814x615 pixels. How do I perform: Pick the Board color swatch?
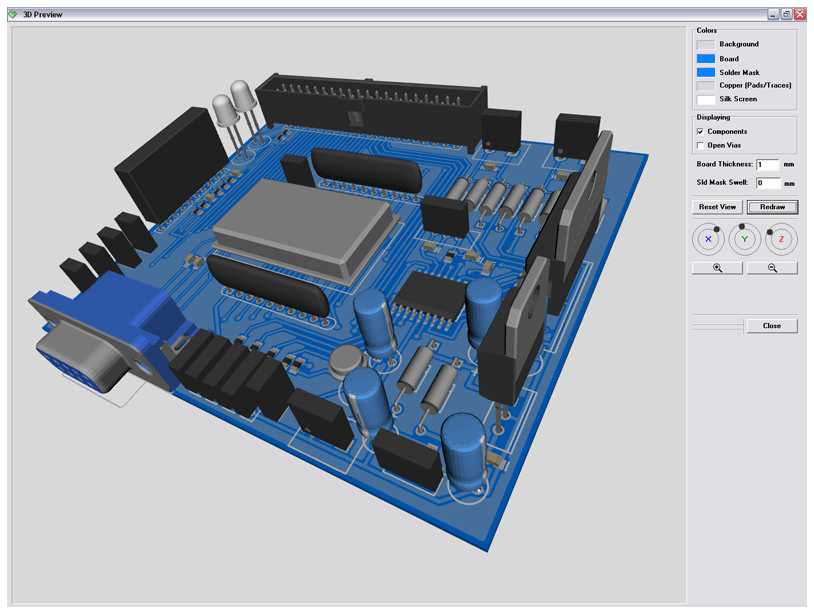click(x=706, y=59)
